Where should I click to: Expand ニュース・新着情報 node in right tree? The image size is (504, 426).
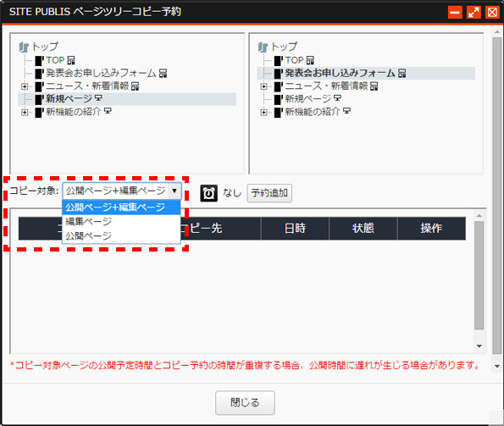pos(263,86)
